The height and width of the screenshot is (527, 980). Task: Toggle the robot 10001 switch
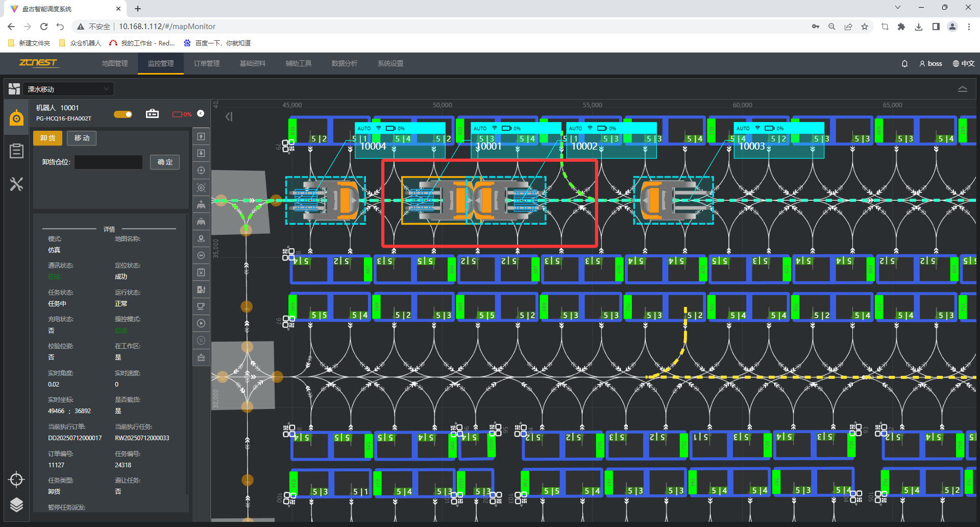coord(123,114)
